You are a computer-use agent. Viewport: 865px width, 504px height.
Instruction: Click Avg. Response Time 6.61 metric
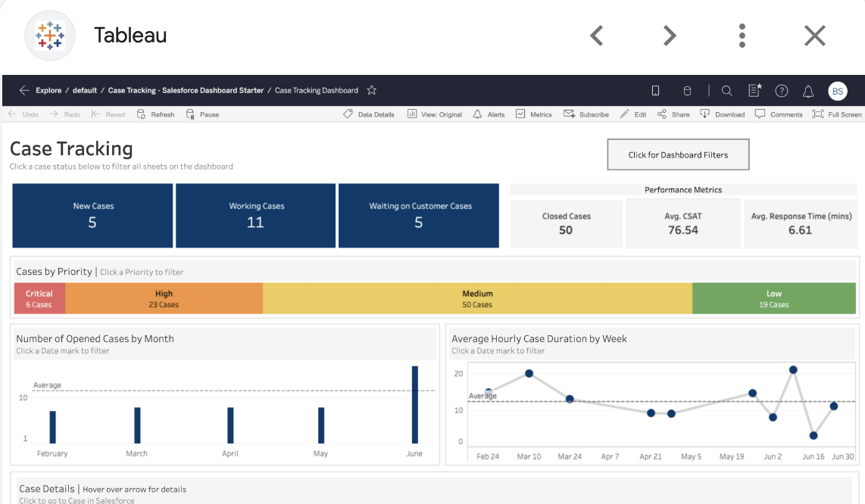coord(801,223)
